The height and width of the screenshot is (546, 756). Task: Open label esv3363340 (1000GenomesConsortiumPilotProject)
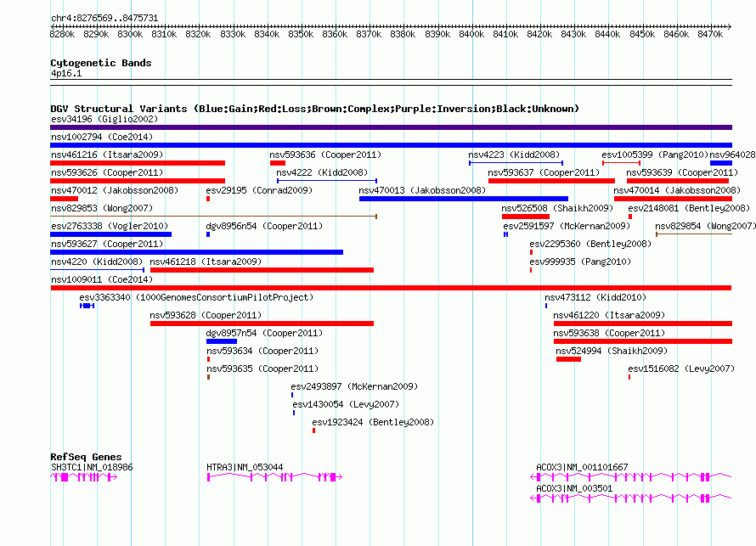coord(196,297)
